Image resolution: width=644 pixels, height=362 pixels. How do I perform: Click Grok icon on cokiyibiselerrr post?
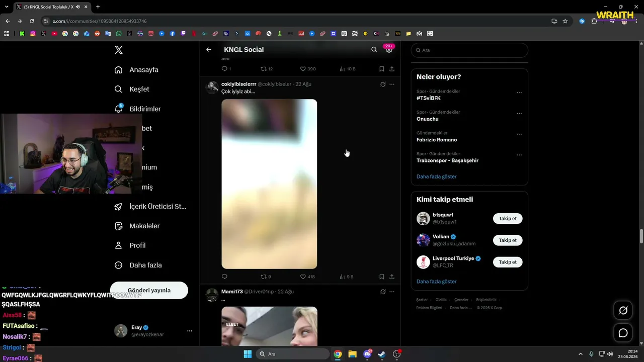[x=383, y=84]
